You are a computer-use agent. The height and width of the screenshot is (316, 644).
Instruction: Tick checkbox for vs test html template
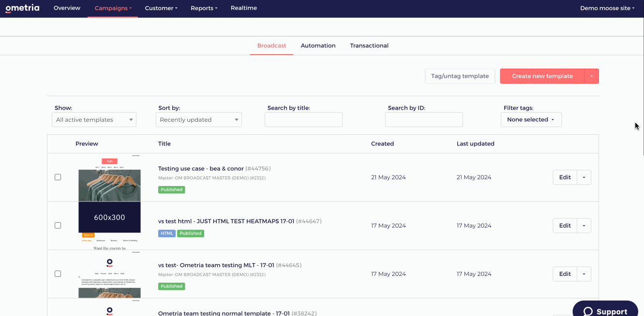(x=58, y=226)
